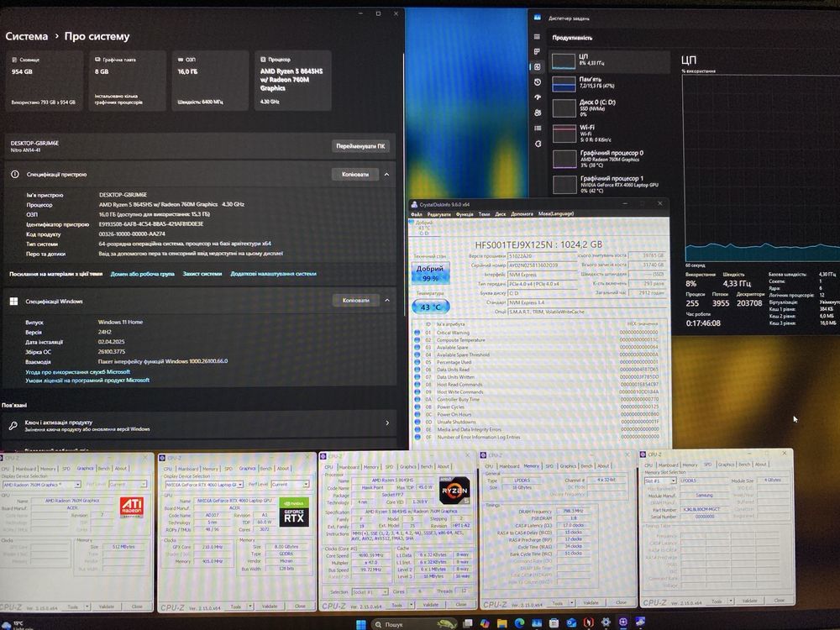Open Microsoft Edge from the taskbar
The image size is (840, 630).
tap(519, 623)
